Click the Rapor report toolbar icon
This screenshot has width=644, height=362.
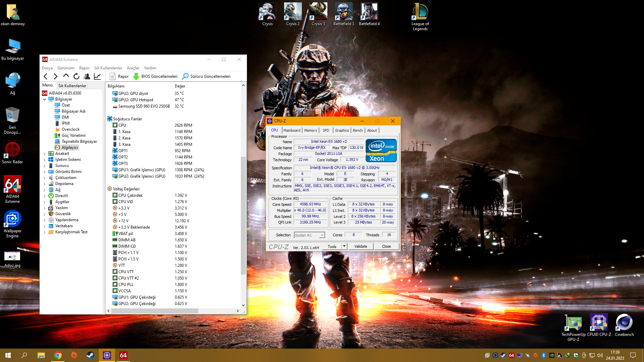point(112,76)
